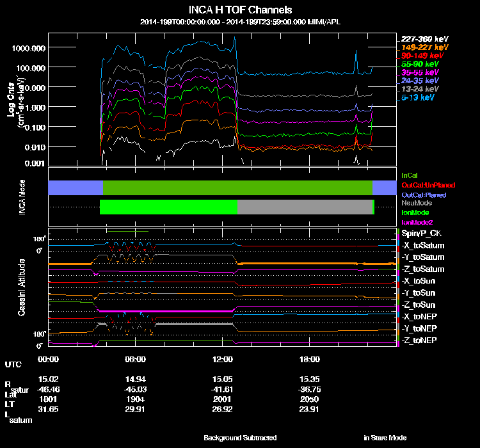The image size is (480, 448).
Task: Click the 0.001 y-axis tick label
Action: coord(35,163)
